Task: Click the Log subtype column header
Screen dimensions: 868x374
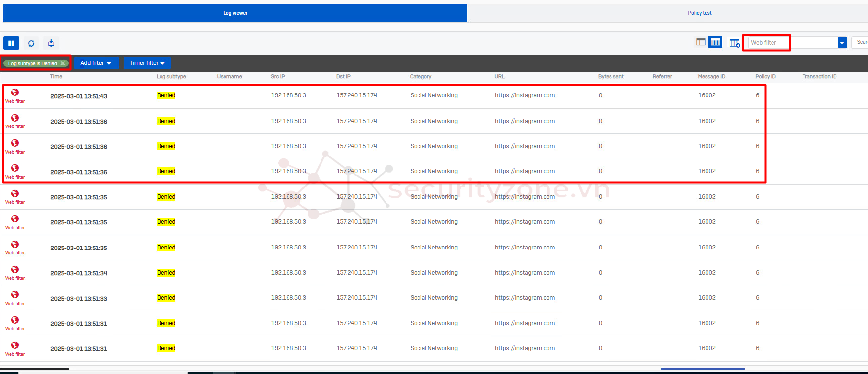Action: click(171, 77)
